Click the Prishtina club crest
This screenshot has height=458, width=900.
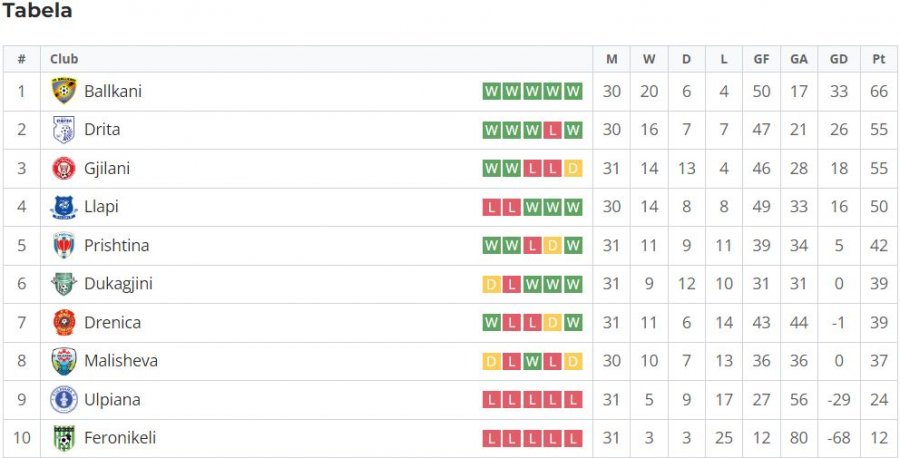[64, 246]
